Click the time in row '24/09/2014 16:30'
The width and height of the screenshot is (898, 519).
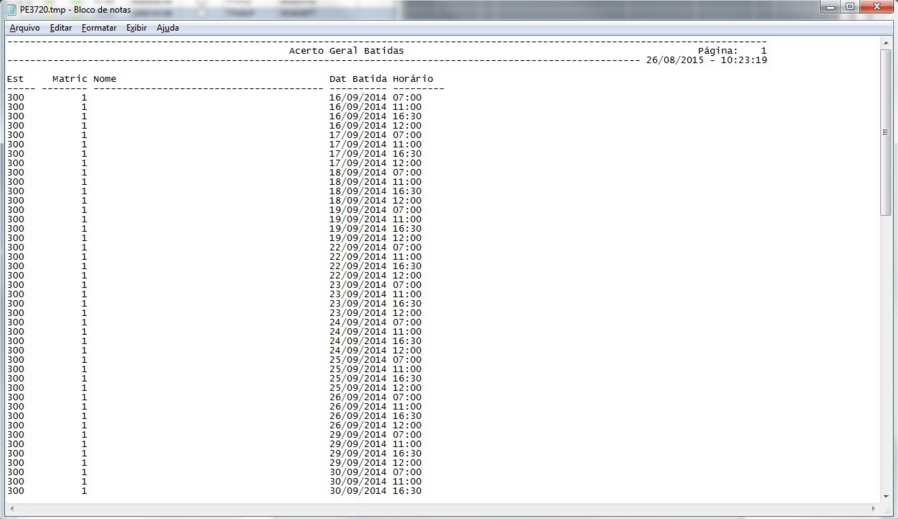(x=407, y=341)
